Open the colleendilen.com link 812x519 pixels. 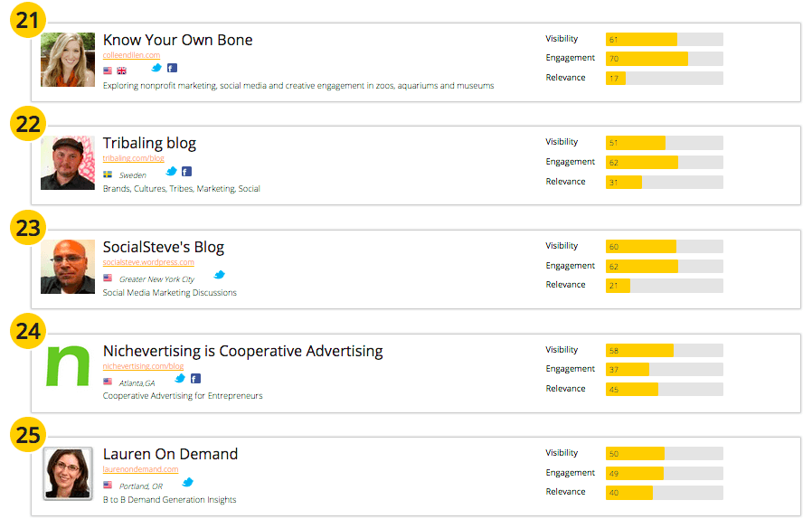point(131,55)
